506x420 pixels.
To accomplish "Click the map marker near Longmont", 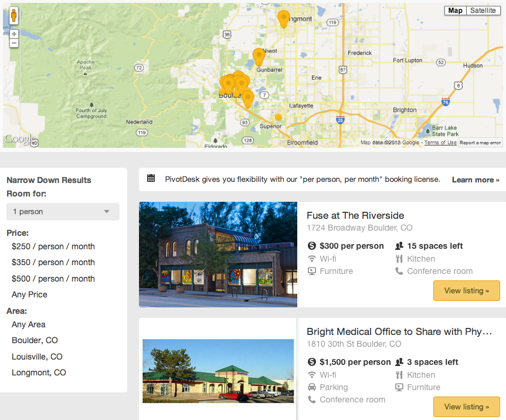I will (284, 18).
